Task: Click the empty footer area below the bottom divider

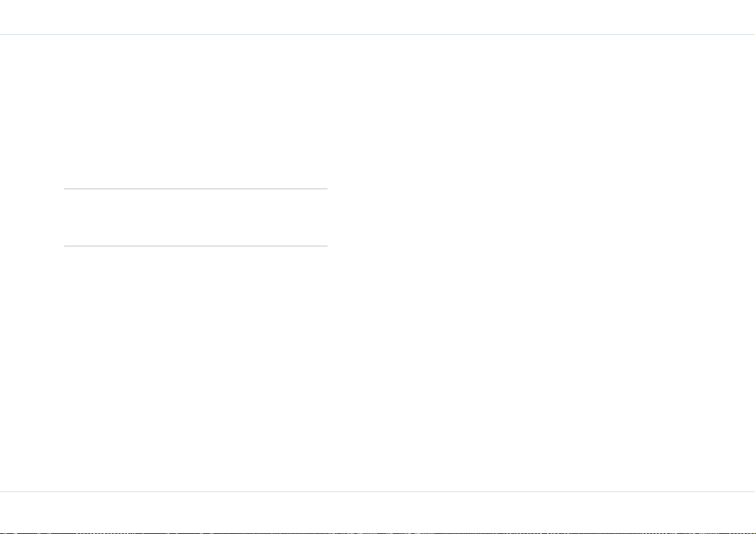Action: pos(378,512)
